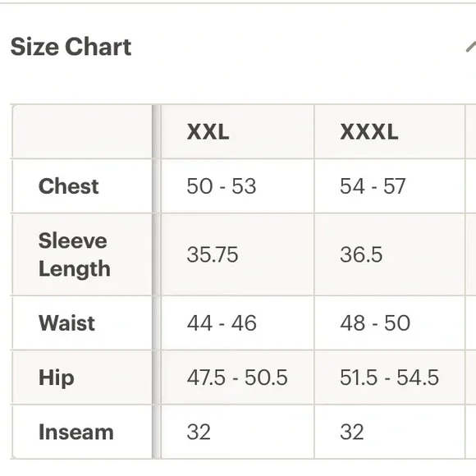Image resolution: width=476 pixels, height=476 pixels.
Task: Select the XXL column header
Action: pyautogui.click(x=208, y=132)
